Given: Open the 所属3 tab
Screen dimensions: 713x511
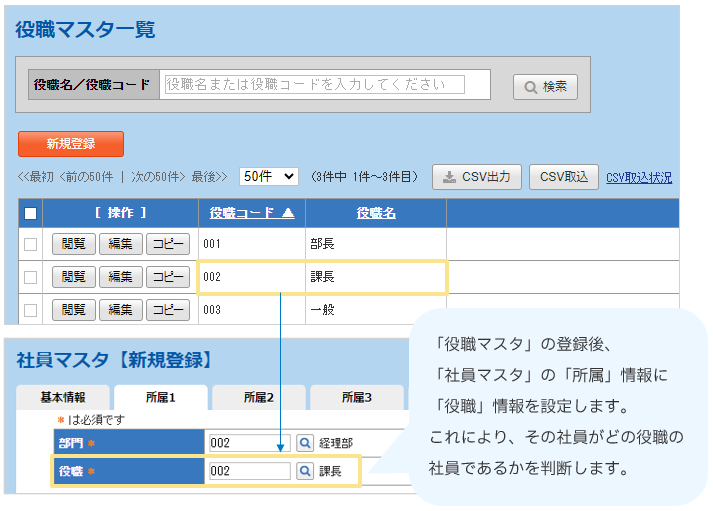Looking at the screenshot, I should [356, 397].
